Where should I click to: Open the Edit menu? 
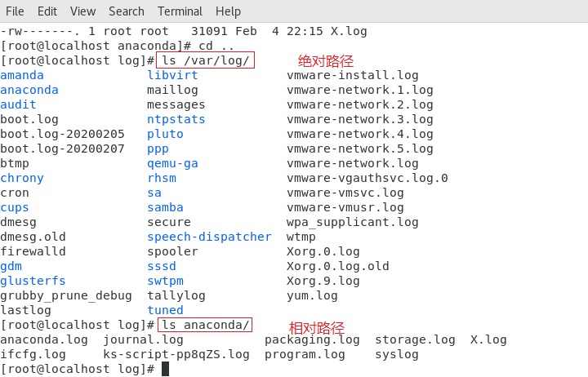47,11
